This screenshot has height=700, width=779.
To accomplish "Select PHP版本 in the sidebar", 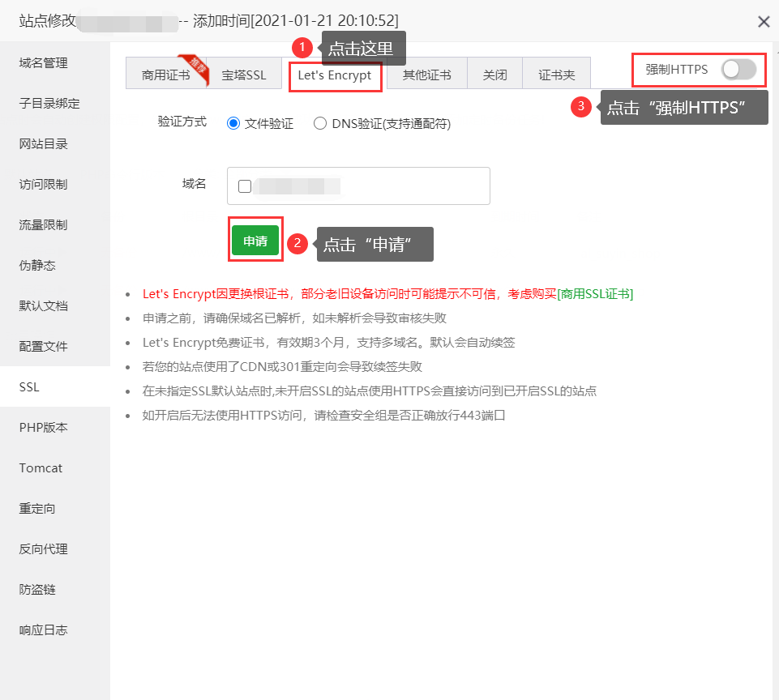I will click(x=41, y=427).
